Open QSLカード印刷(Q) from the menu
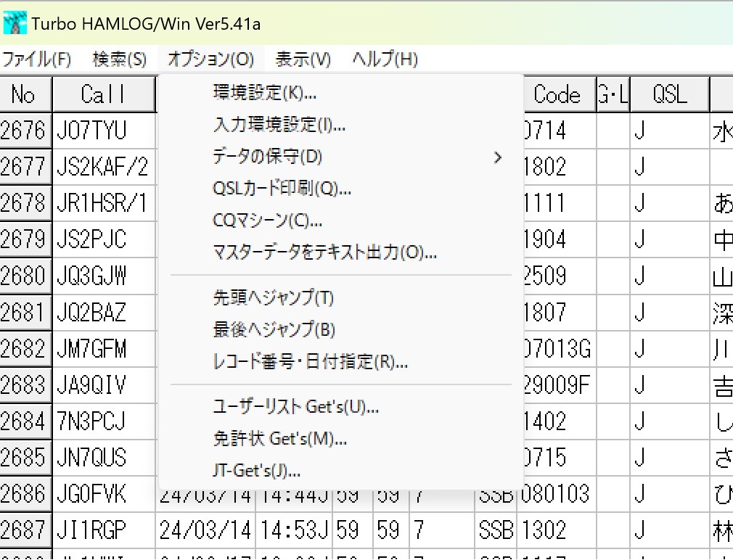This screenshot has width=733, height=560. pyautogui.click(x=282, y=189)
